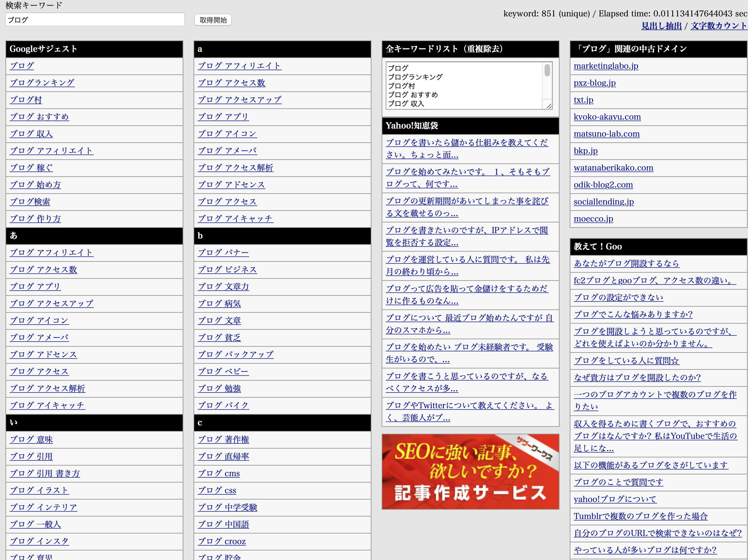Open ブログの設定ができない question

618,297
